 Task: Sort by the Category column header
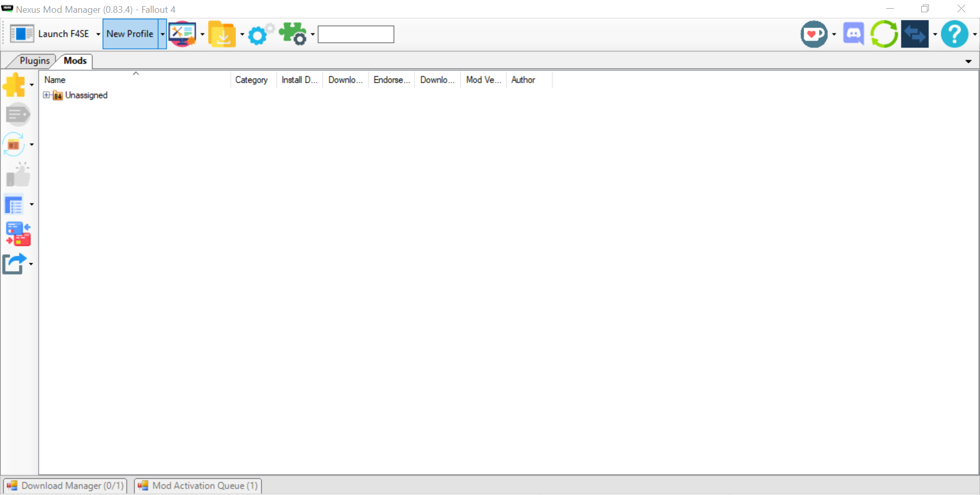pyautogui.click(x=254, y=80)
